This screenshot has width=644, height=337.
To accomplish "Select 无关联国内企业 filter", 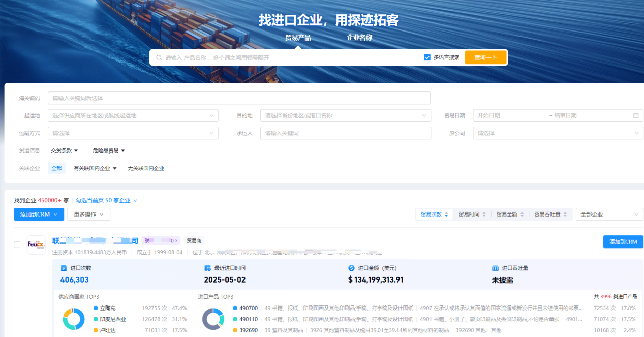I will (146, 168).
